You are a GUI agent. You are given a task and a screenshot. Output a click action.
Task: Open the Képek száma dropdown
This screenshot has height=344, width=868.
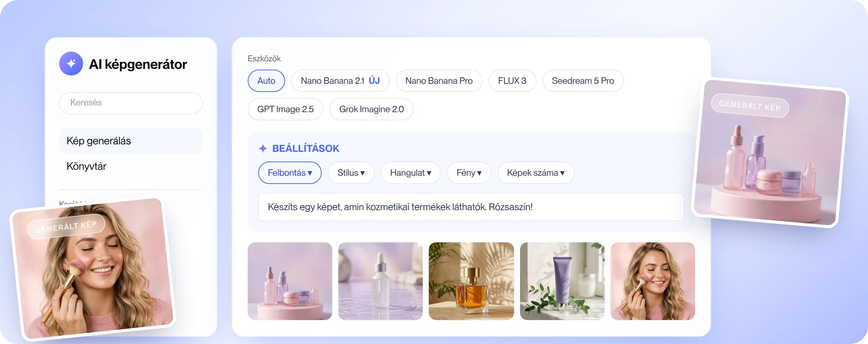point(536,173)
